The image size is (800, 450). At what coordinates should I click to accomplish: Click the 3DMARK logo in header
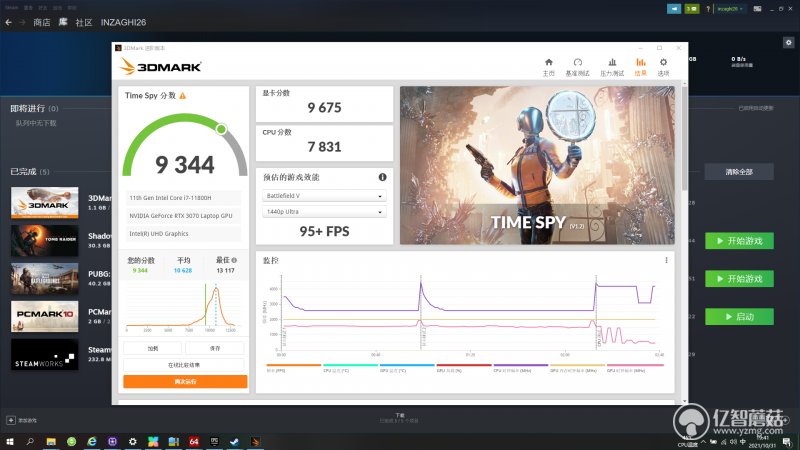(x=161, y=67)
